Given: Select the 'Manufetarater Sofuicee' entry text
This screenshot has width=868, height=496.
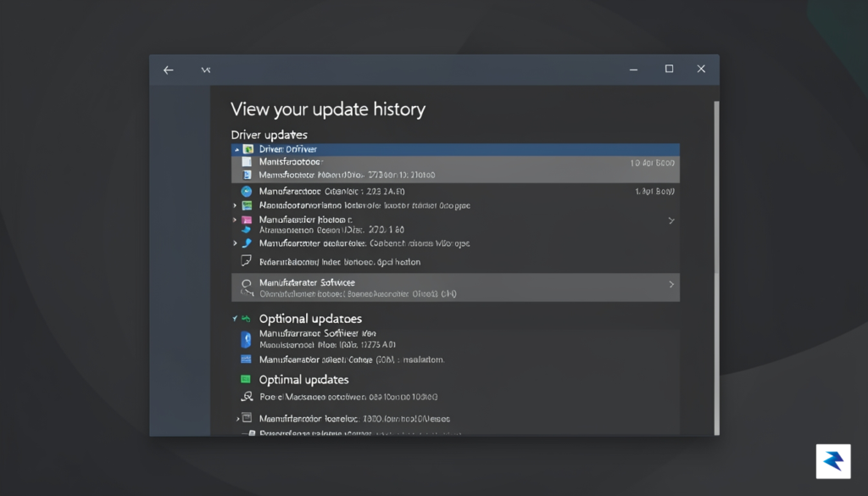Looking at the screenshot, I should tap(307, 282).
